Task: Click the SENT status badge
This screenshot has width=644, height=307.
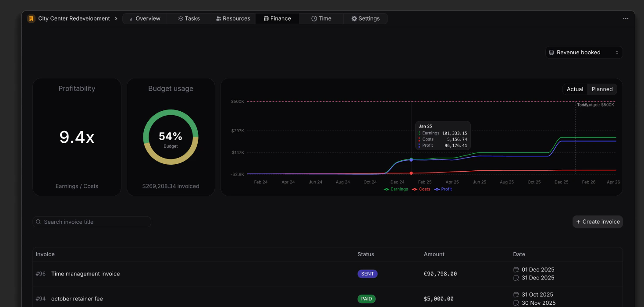Action: pos(367,274)
